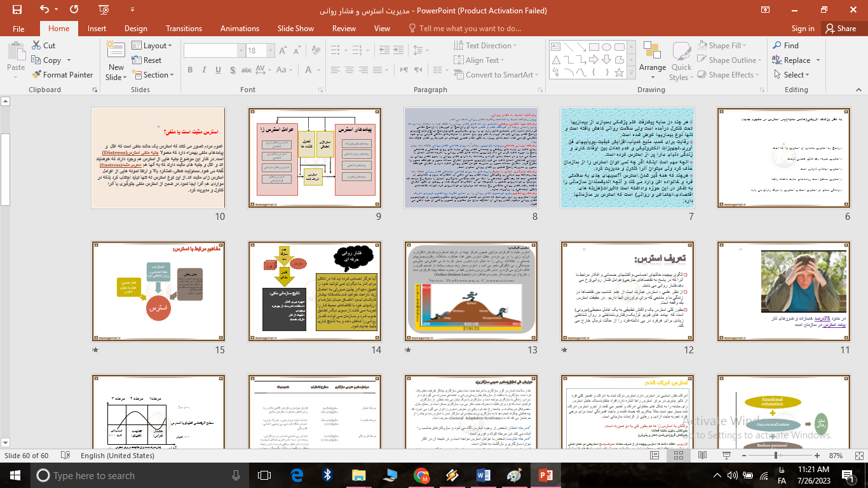The image size is (868, 488).
Task: Click the Save icon in the quick access toolbar
Action: coord(17,10)
